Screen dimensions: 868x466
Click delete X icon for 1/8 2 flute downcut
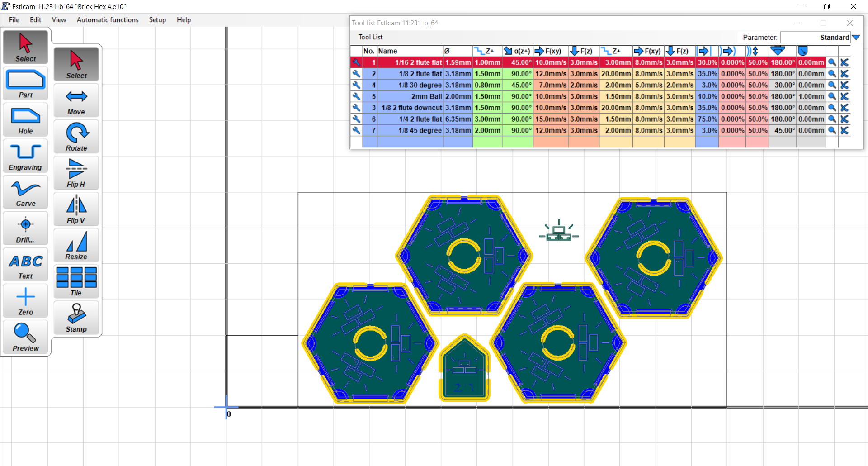pos(844,108)
